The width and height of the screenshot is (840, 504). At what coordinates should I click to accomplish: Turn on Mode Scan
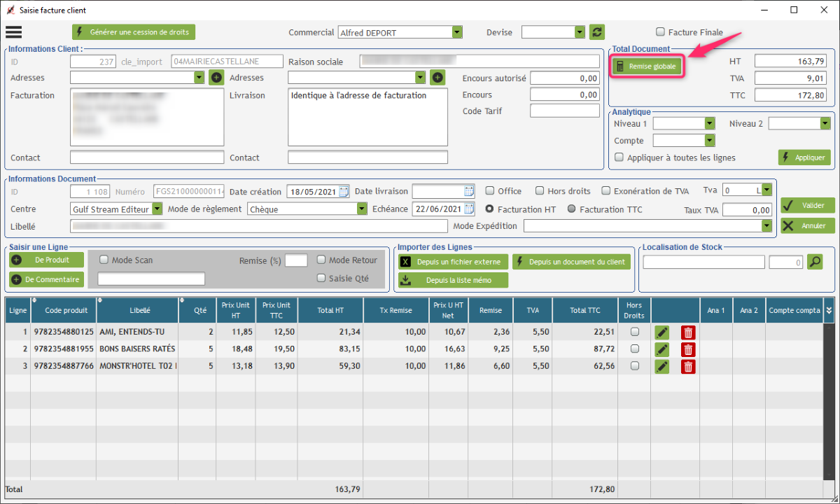[x=104, y=260]
